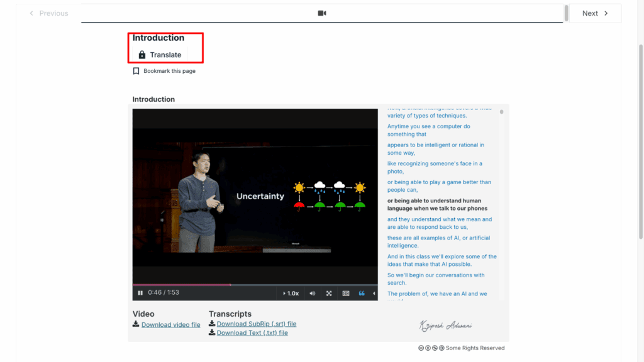The width and height of the screenshot is (644, 362).
Task: Toggle closed captions on video
Action: point(345,293)
